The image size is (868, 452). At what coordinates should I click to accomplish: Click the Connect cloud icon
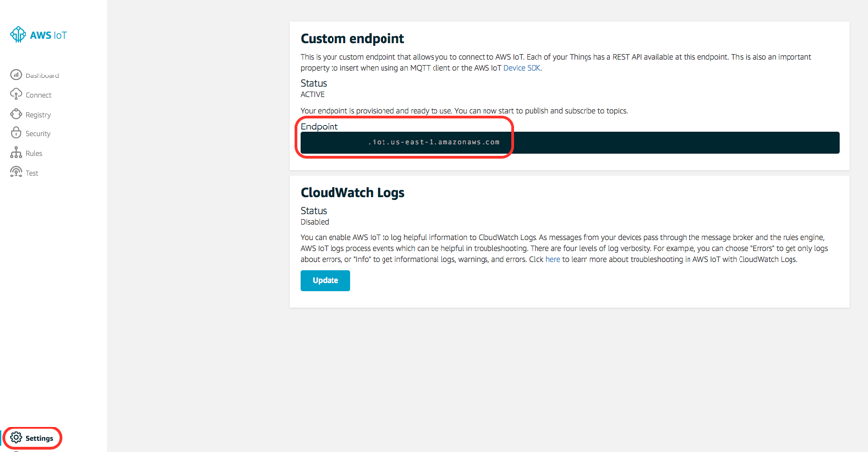(x=16, y=94)
